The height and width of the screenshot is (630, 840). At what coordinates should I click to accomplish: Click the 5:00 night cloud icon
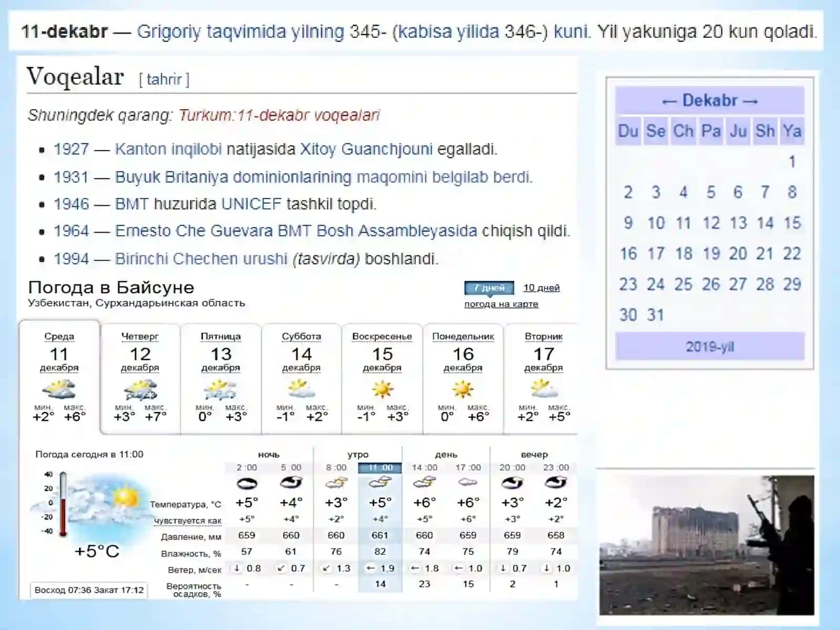291,482
